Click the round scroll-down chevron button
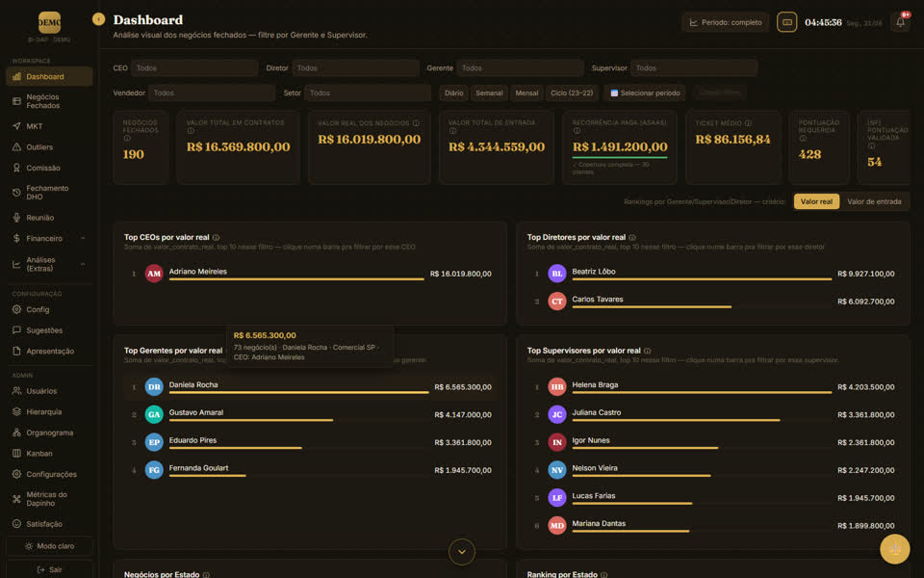The image size is (924, 578). (461, 552)
